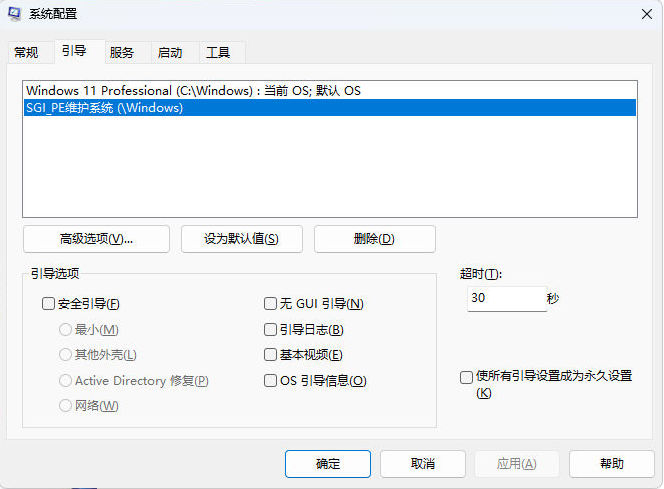Click the System Configuration title bar icon
The height and width of the screenshot is (489, 664).
click(x=14, y=14)
